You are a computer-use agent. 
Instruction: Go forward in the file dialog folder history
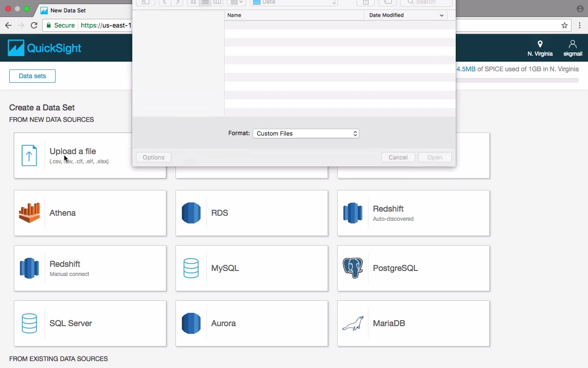[x=177, y=2]
